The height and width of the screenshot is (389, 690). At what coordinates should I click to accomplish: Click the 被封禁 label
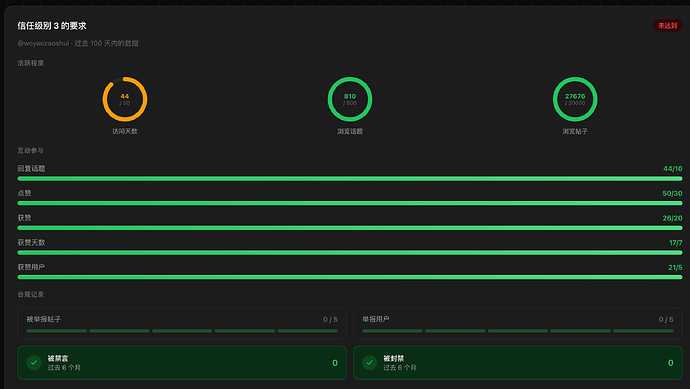click(393, 358)
